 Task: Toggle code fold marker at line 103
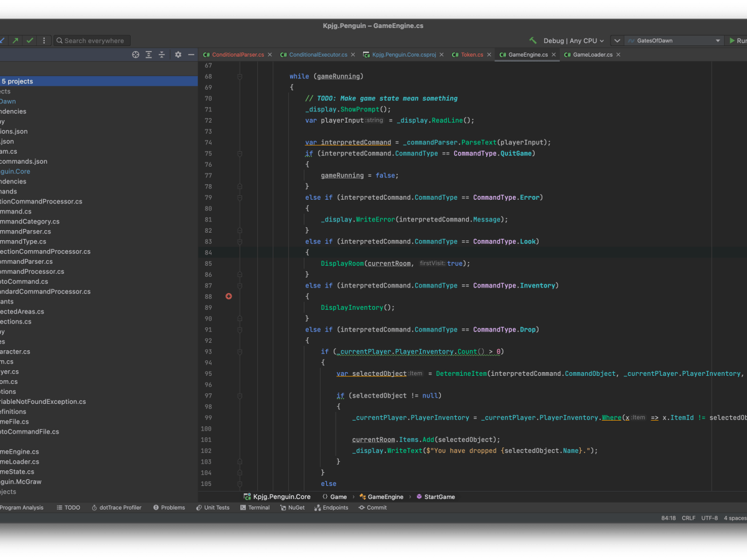pyautogui.click(x=240, y=462)
